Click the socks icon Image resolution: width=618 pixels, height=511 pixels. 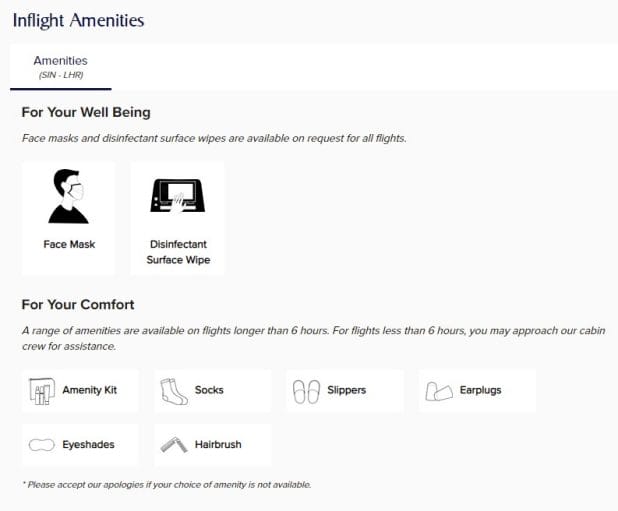173,391
